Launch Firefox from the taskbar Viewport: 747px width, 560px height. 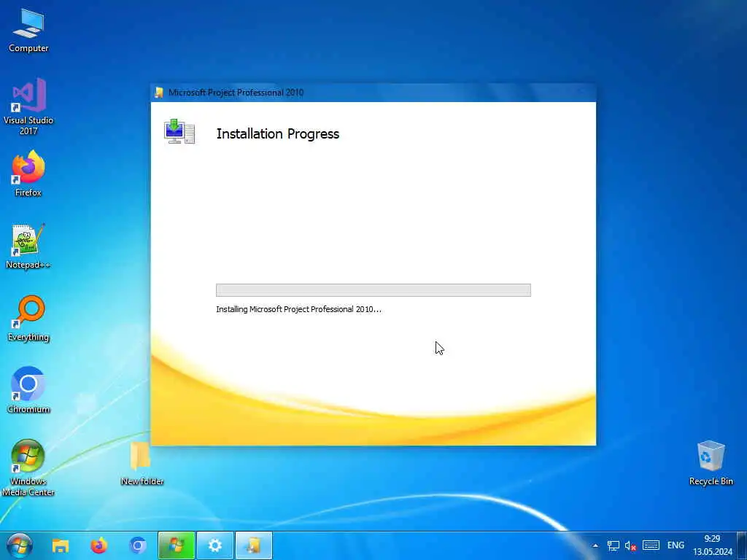point(99,545)
